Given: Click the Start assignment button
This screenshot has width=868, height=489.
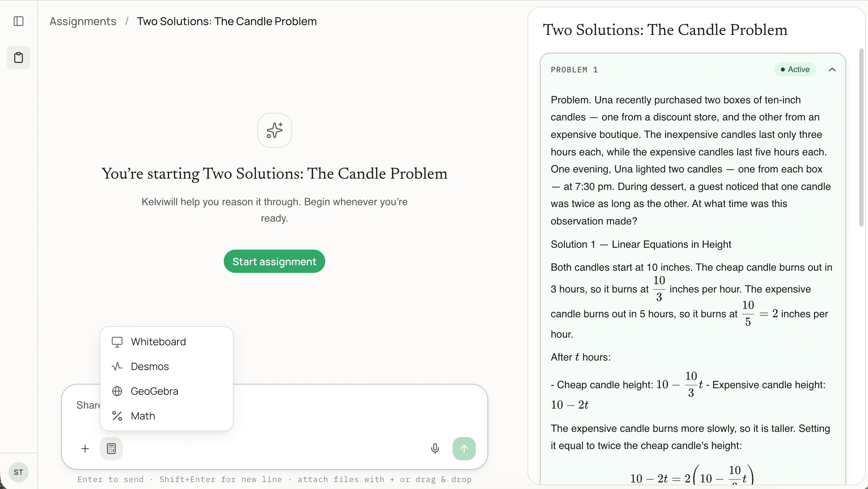Looking at the screenshot, I should pyautogui.click(x=274, y=261).
